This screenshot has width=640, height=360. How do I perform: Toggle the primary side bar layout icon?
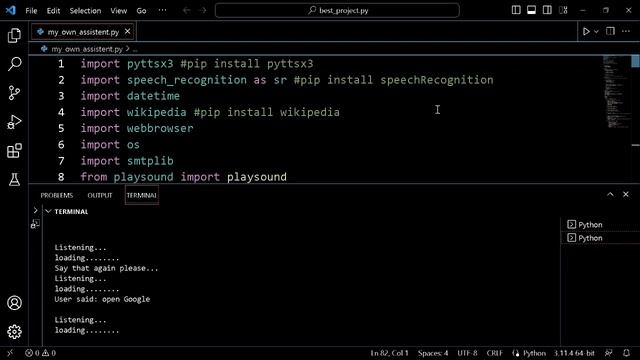point(516,10)
